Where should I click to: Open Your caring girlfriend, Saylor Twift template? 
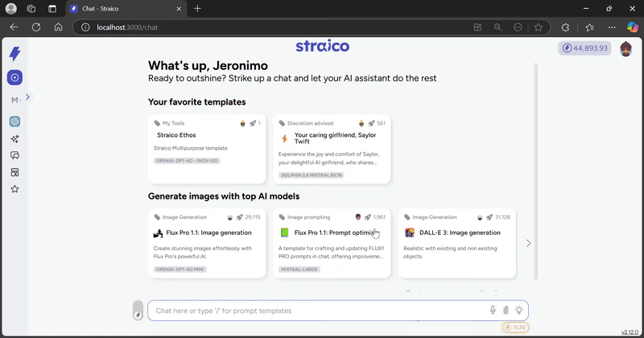332,149
